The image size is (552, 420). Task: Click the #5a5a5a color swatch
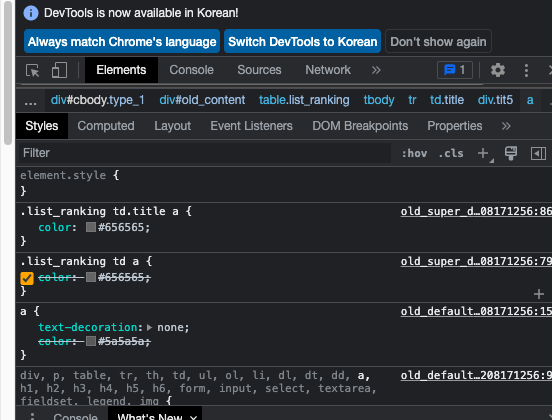[91, 341]
